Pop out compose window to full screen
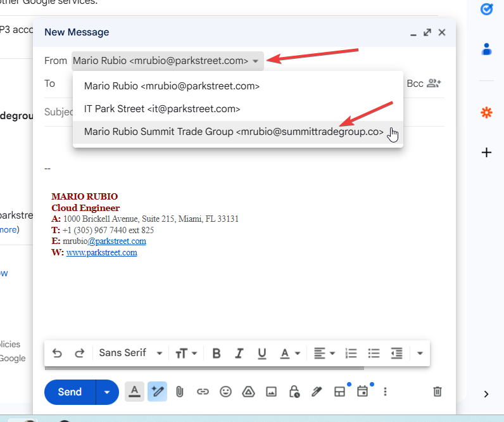This screenshot has height=422, width=504. click(x=427, y=32)
